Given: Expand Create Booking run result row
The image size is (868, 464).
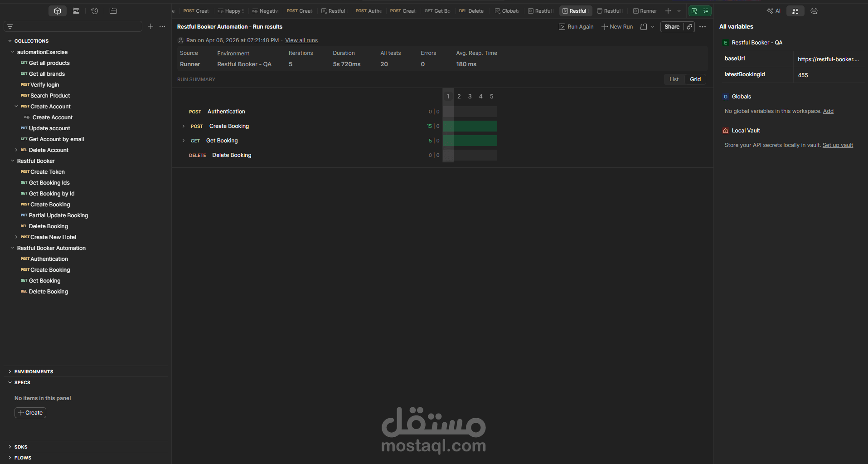Looking at the screenshot, I should [x=184, y=126].
